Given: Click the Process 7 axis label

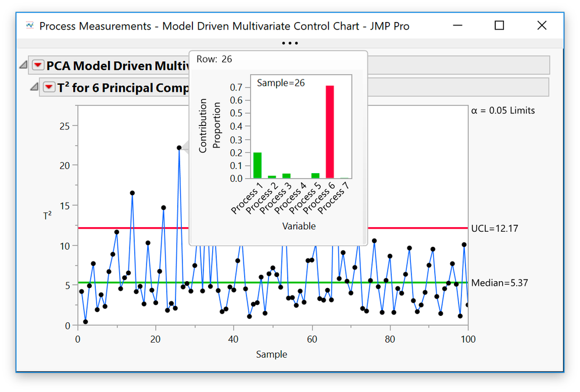Looking at the screenshot, I should click(334, 199).
